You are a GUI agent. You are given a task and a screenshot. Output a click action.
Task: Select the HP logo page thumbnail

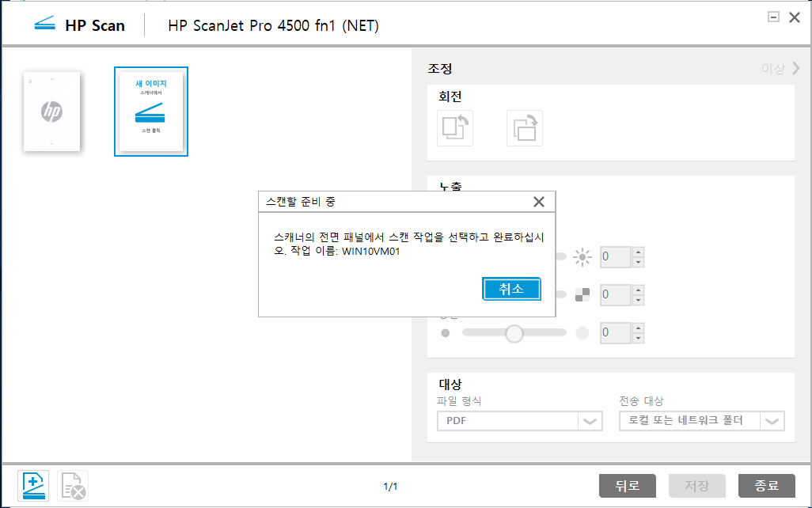[x=51, y=112]
